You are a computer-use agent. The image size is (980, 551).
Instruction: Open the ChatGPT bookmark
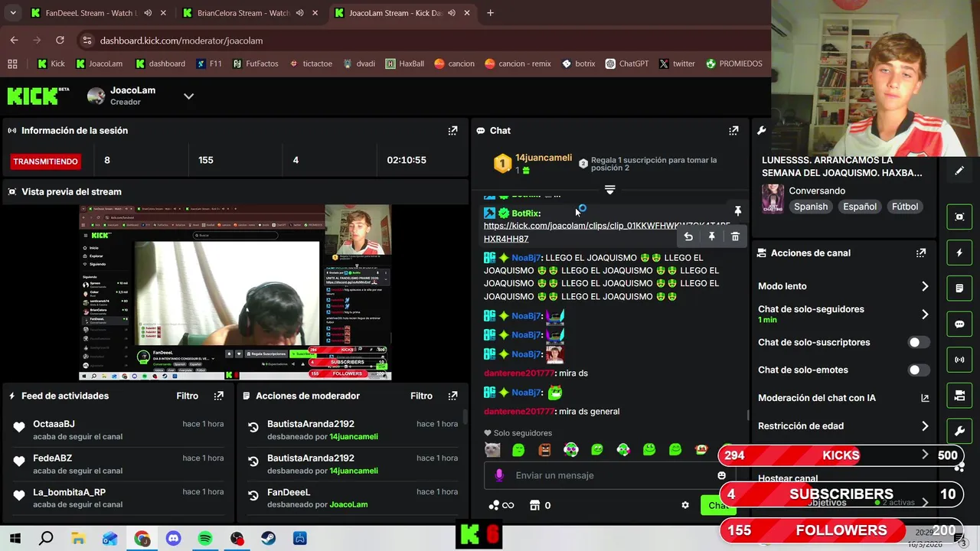[626, 64]
